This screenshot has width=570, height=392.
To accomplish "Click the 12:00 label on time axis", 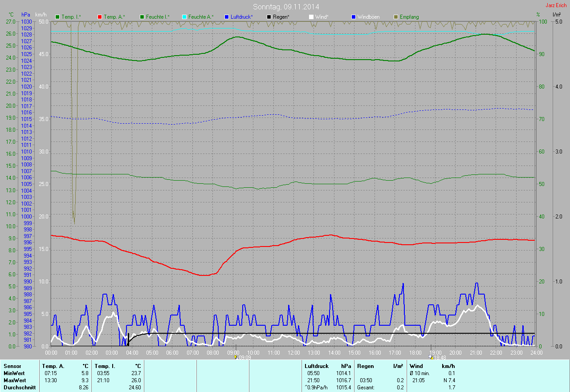I will coord(293,352).
